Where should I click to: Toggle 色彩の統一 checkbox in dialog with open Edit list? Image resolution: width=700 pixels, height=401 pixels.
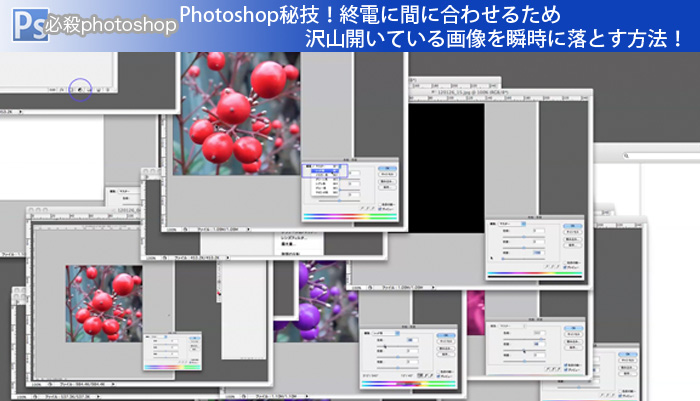pyautogui.click(x=380, y=205)
